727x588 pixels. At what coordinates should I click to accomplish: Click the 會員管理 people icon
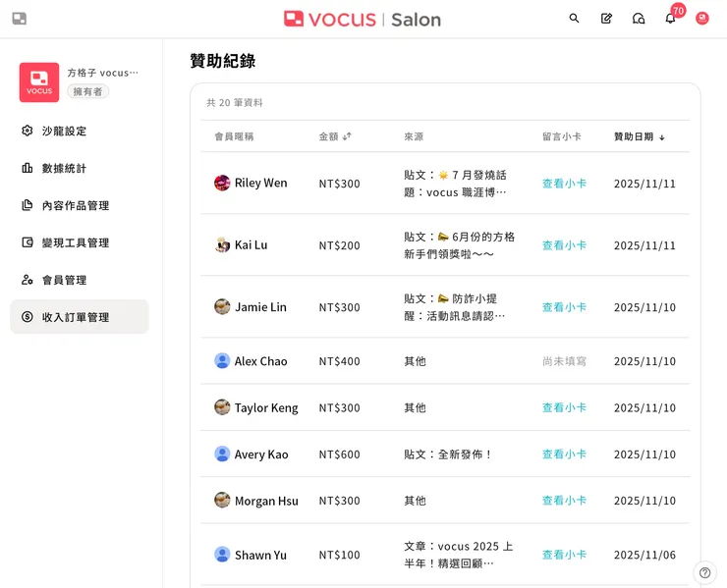point(28,280)
